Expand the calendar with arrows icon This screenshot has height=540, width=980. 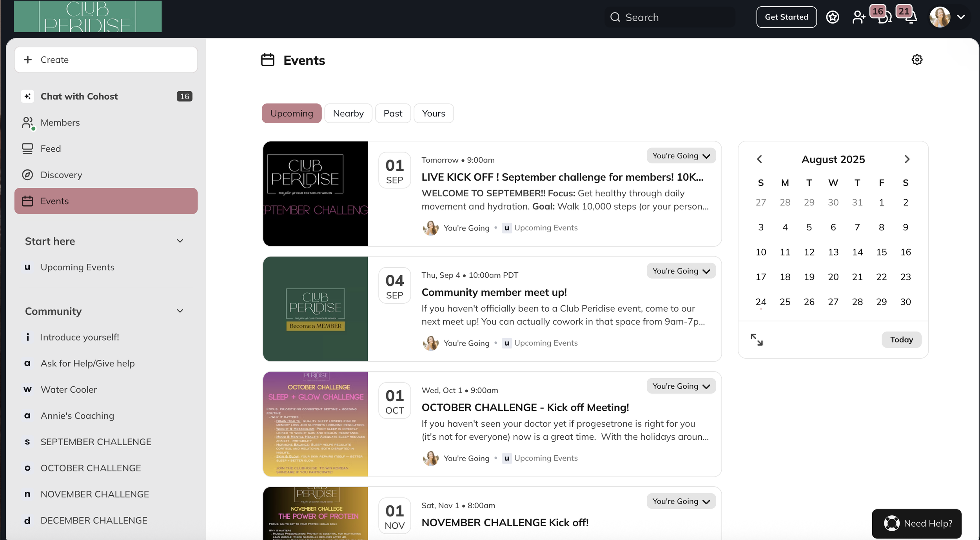tap(757, 339)
